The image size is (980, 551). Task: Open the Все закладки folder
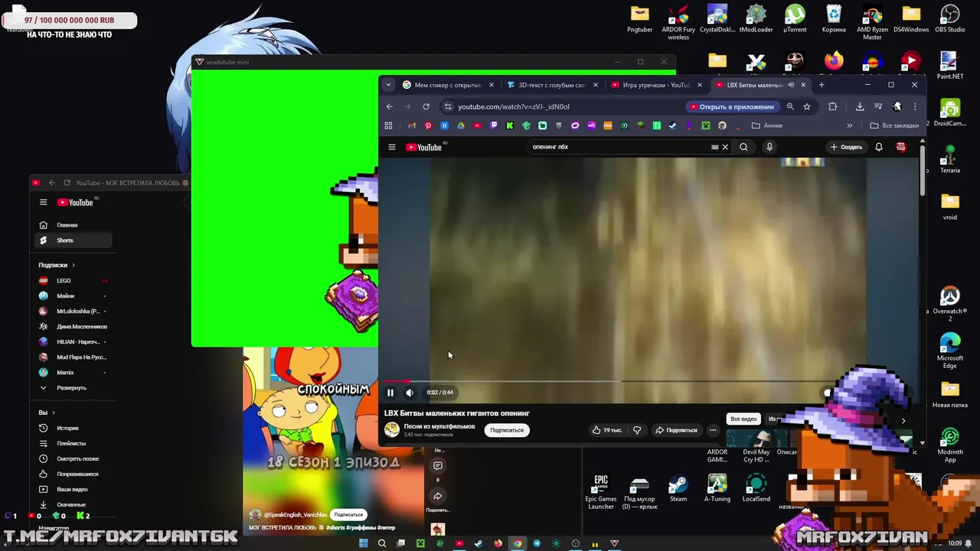894,126
